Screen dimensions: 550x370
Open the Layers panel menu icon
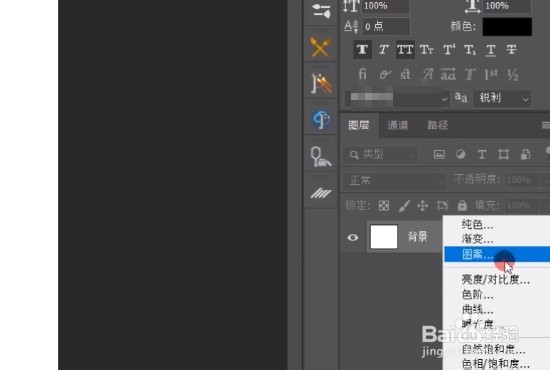coord(545,125)
